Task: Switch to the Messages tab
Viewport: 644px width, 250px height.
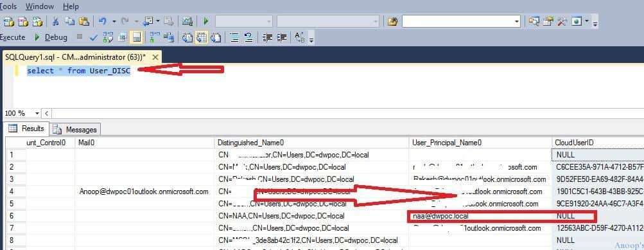Action: coord(76,130)
